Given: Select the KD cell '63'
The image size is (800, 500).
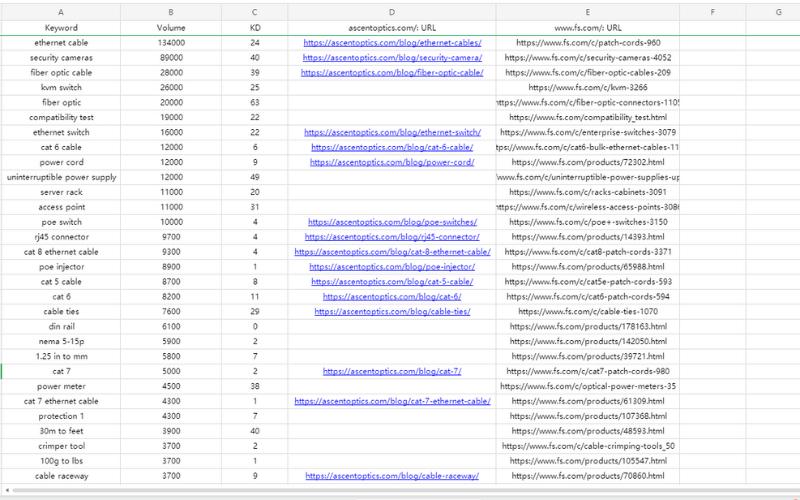Looking at the screenshot, I should 255,103.
